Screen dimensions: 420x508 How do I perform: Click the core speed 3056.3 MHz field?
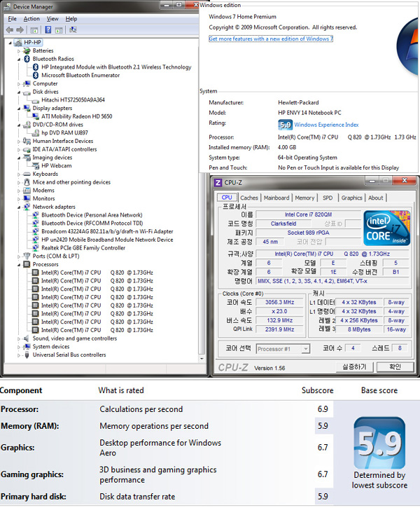(280, 302)
